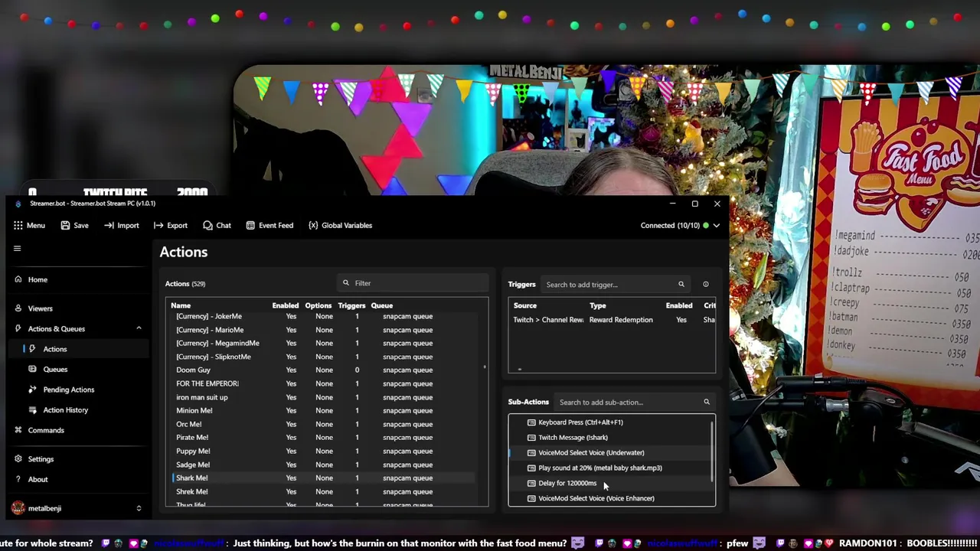Open the Chat bubble icon
The image size is (980, 551).
207,225
